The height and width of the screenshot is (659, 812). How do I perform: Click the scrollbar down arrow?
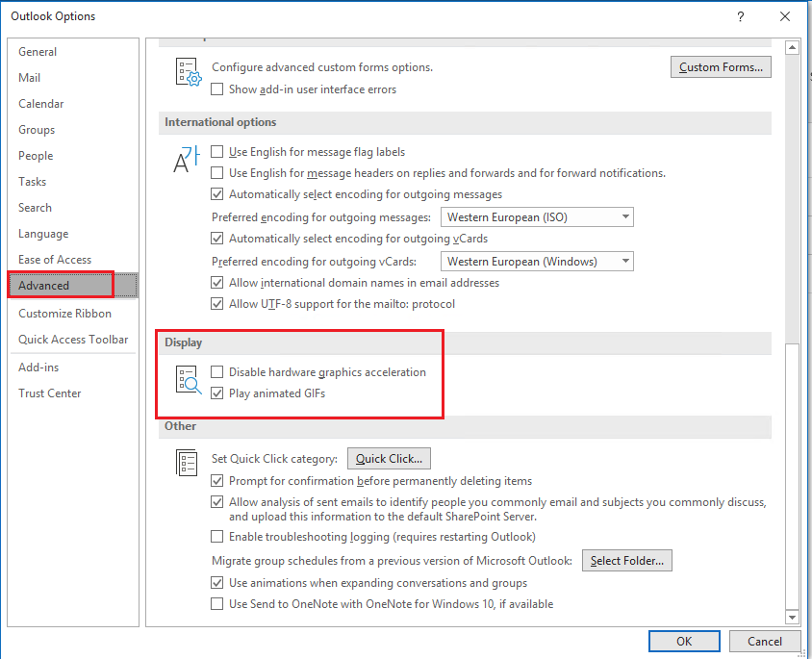792,617
